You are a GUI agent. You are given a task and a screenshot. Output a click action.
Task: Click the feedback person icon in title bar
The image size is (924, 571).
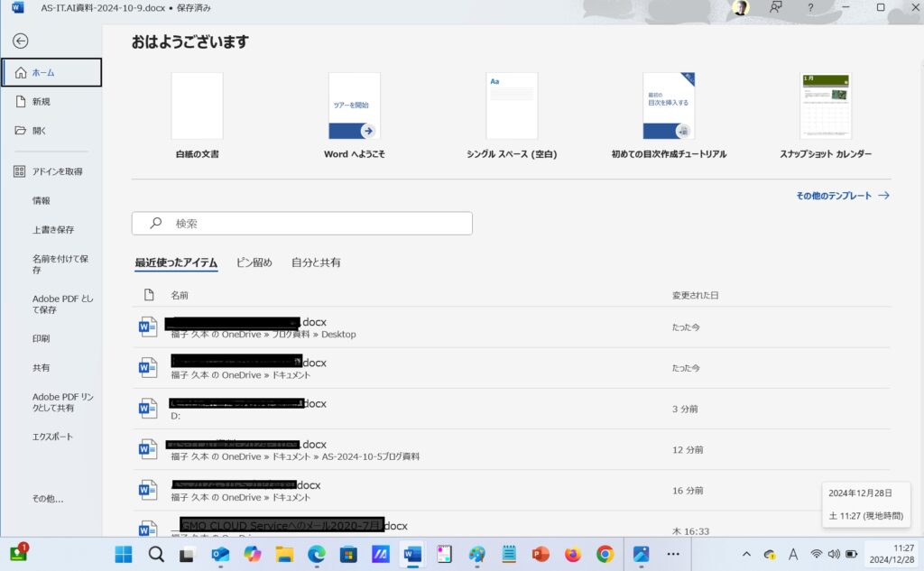click(x=775, y=7)
